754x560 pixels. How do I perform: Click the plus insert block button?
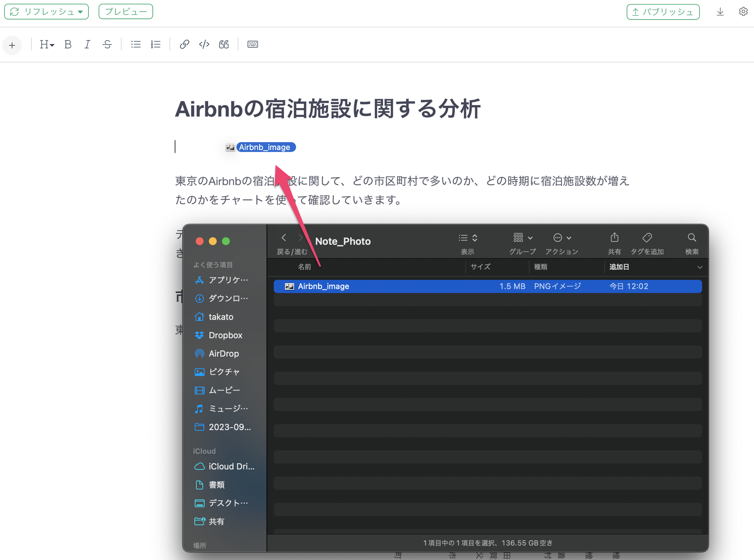[12, 45]
